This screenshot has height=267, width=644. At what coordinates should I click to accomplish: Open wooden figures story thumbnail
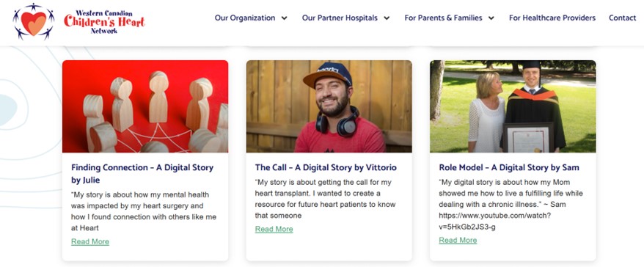click(x=145, y=106)
